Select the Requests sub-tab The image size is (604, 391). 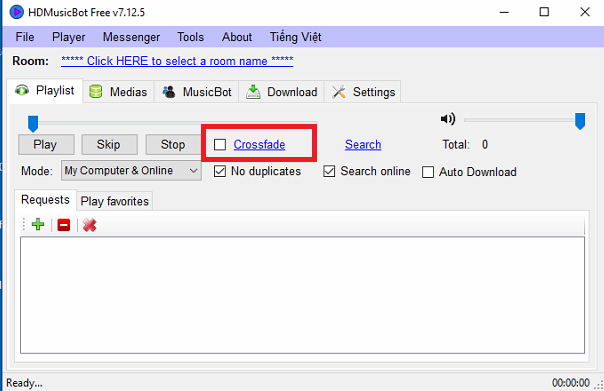45,200
